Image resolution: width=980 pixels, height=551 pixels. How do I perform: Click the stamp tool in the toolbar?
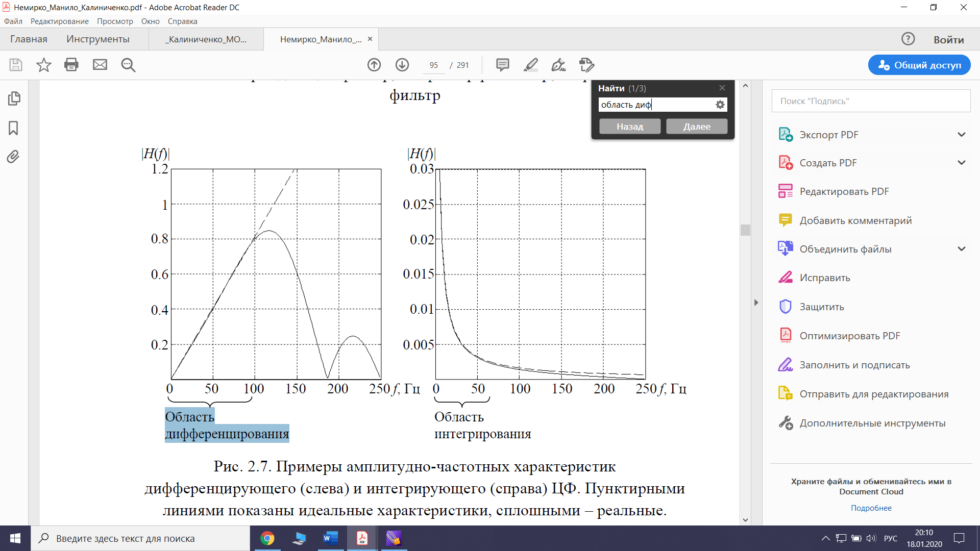pyautogui.click(x=587, y=65)
